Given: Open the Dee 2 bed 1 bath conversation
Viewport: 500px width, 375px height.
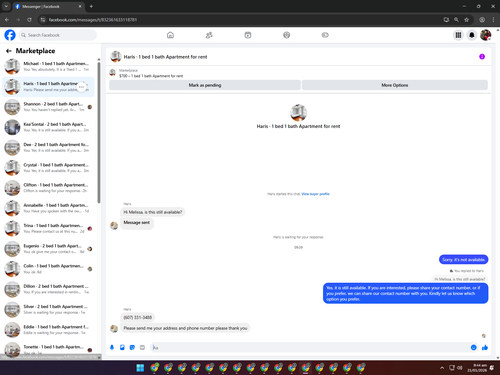Looking at the screenshot, I should tap(48, 147).
